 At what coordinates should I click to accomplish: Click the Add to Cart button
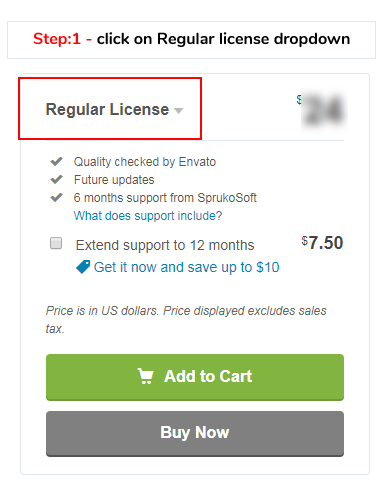click(x=195, y=377)
